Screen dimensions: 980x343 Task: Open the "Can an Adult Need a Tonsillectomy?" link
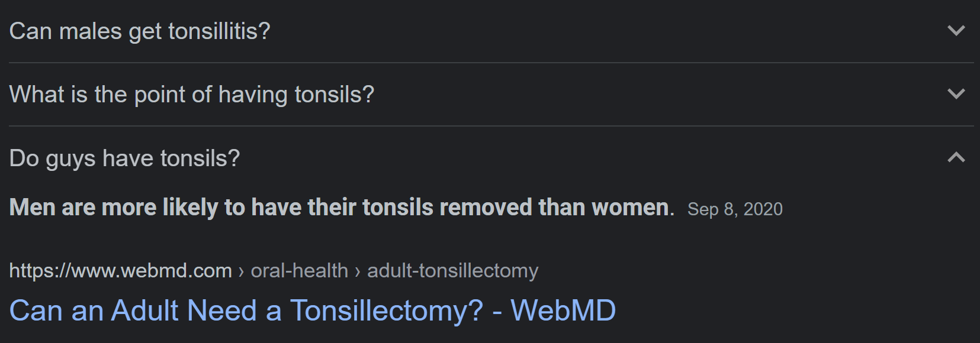[x=312, y=310]
